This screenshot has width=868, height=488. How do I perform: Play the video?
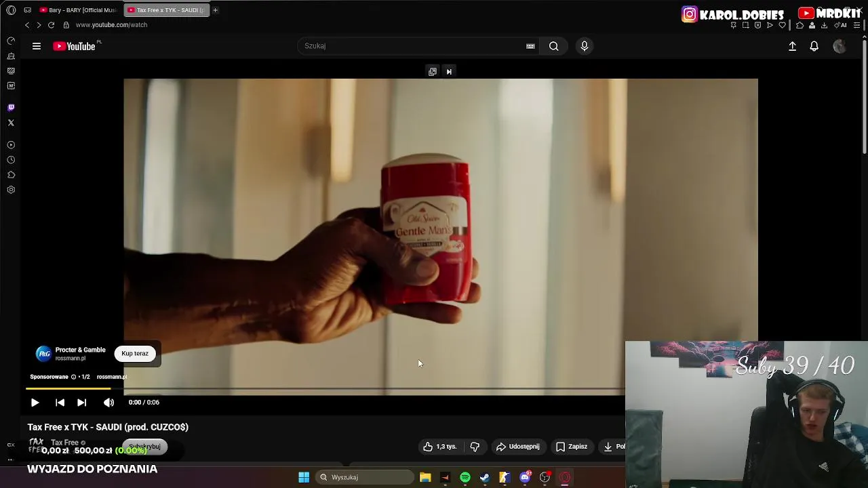(x=35, y=403)
